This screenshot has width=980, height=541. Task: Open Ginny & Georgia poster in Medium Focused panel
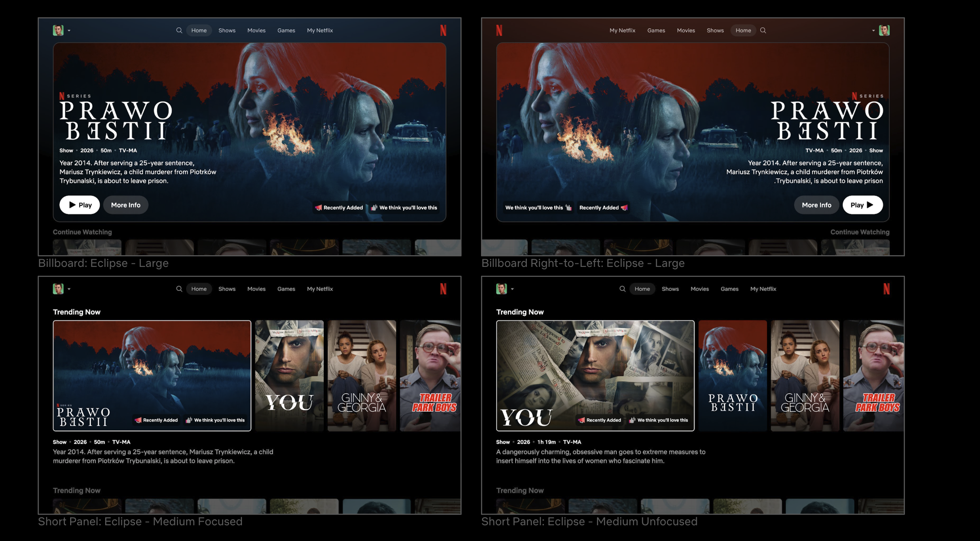(x=362, y=376)
